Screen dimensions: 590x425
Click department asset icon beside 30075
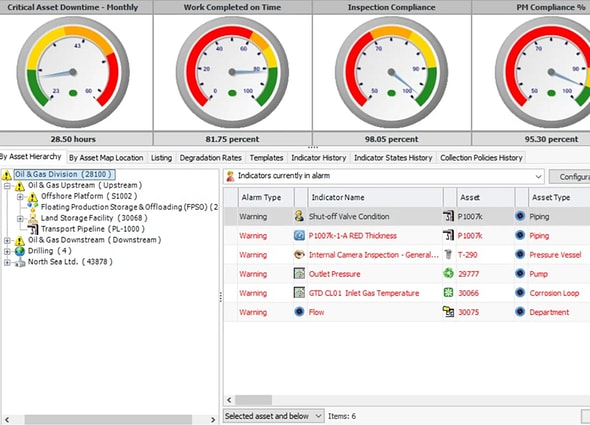(x=448, y=312)
